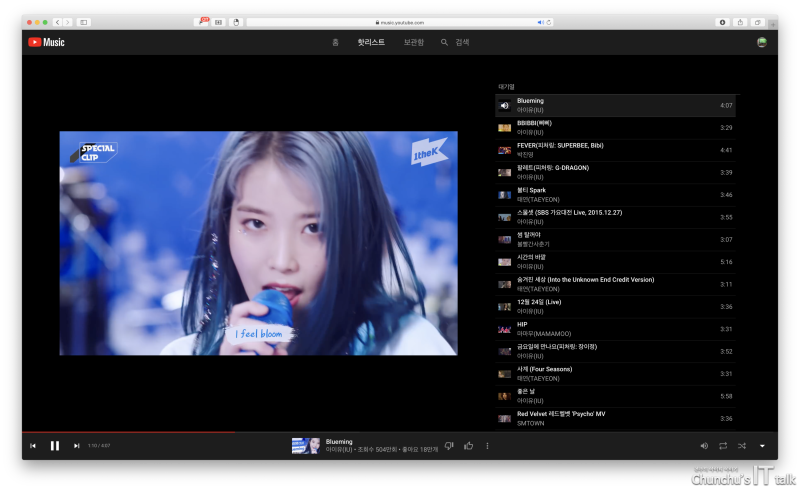This screenshot has height=489, width=800.
Task: Add a new Safari tab
Action: click(x=774, y=24)
